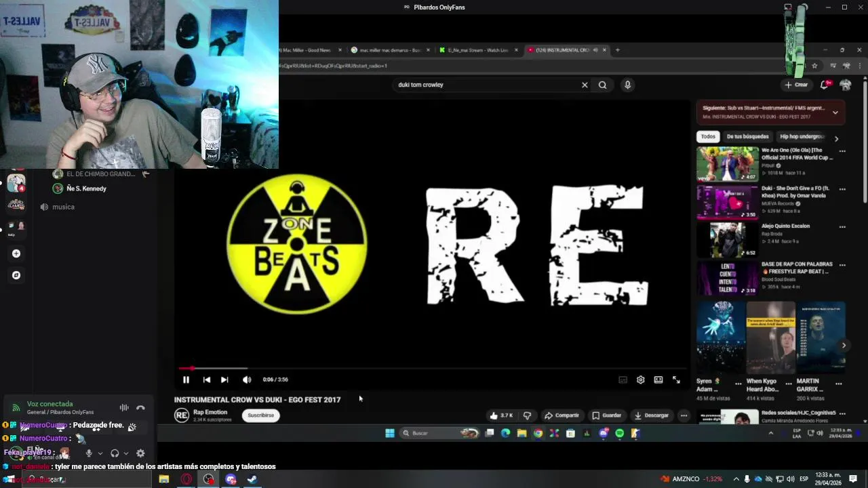The image size is (868, 488).
Task: Open Steam from the bottom taskbar
Action: [x=252, y=479]
